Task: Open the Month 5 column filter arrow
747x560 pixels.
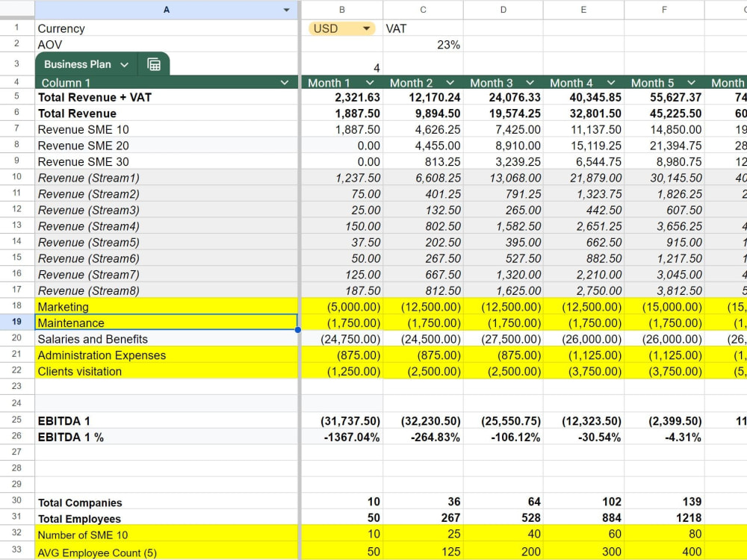Action: (x=691, y=83)
